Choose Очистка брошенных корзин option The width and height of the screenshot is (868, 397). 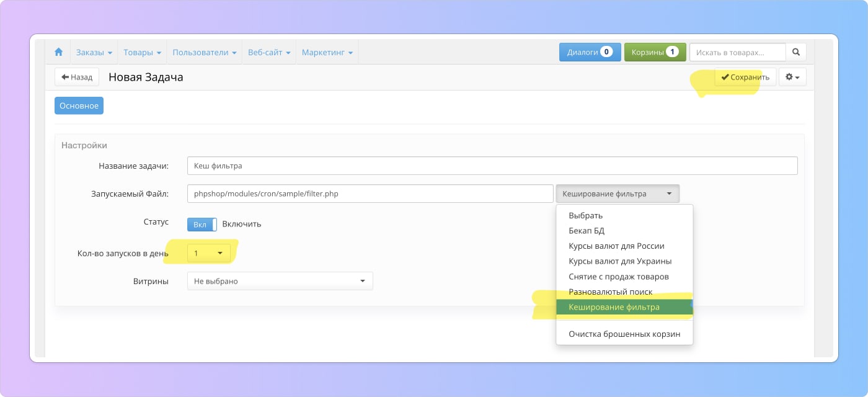pyautogui.click(x=624, y=334)
